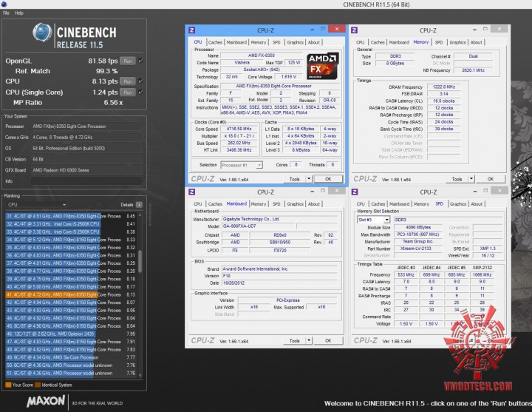The width and height of the screenshot is (532, 412).
Task: Select rank 46 AMD Opteron 2435 entry
Action: click(x=71, y=334)
